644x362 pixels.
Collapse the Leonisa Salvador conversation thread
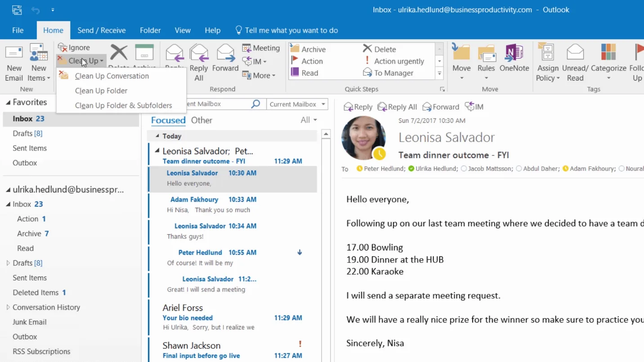point(157,151)
